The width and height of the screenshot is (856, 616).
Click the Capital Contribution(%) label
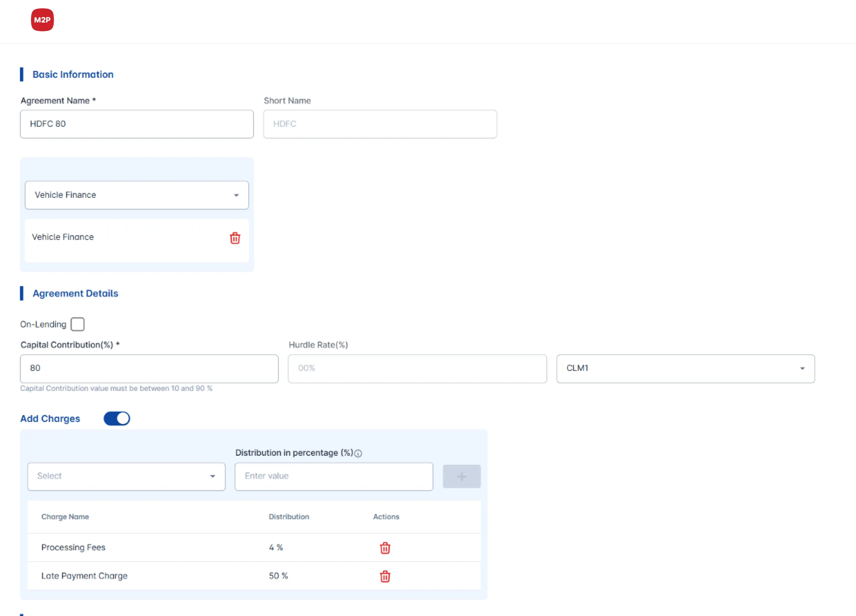coord(70,345)
